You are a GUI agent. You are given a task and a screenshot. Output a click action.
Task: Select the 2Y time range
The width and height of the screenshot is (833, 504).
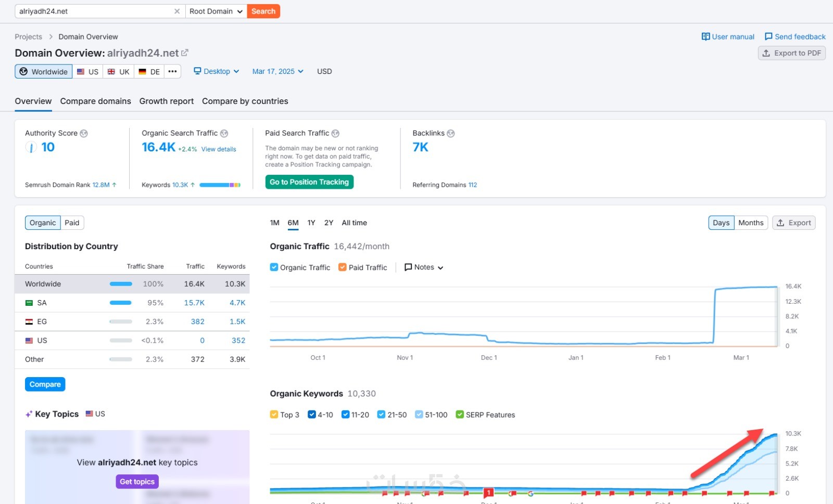tap(329, 223)
